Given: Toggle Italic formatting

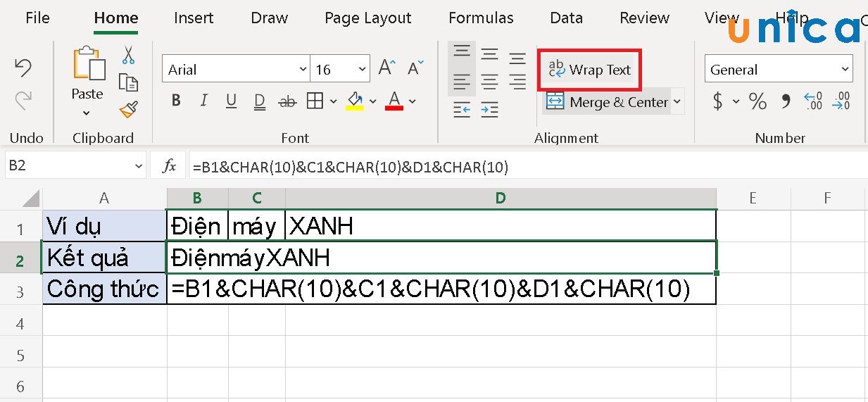Looking at the screenshot, I should pyautogui.click(x=204, y=101).
